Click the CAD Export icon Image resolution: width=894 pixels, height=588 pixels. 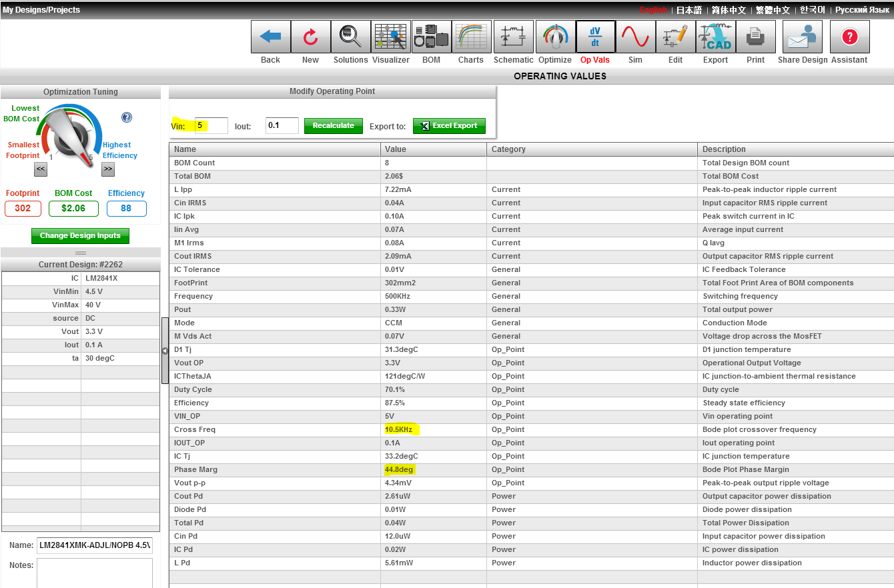click(x=715, y=37)
